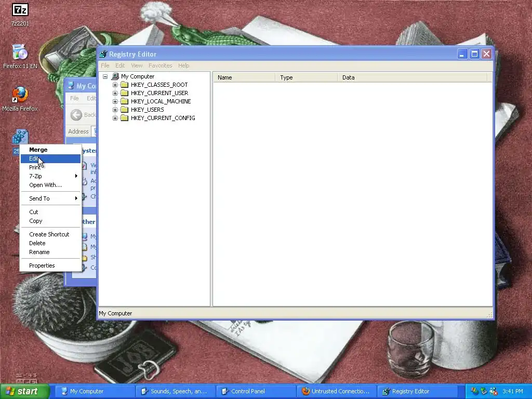532x399 pixels.
Task: Close the Registry Editor window
Action: click(486, 54)
